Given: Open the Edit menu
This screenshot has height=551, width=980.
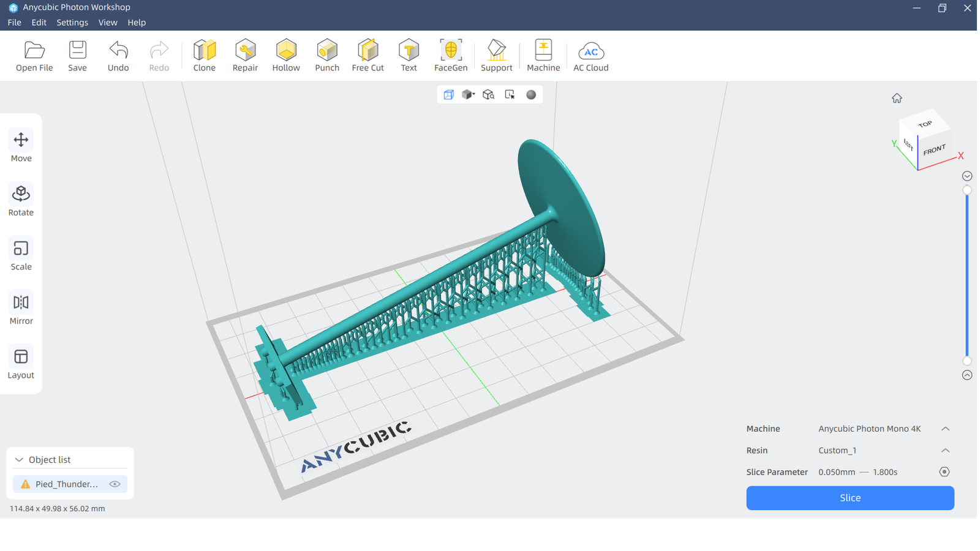Looking at the screenshot, I should (x=39, y=23).
